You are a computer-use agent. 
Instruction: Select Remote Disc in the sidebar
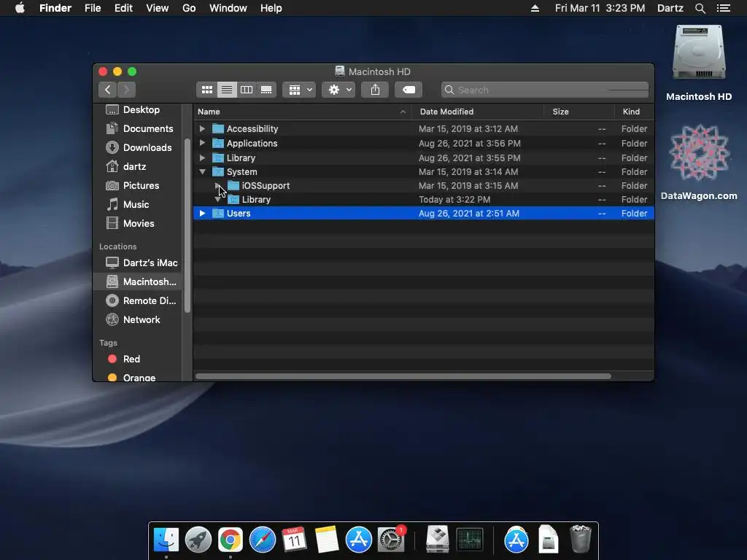(x=138, y=300)
